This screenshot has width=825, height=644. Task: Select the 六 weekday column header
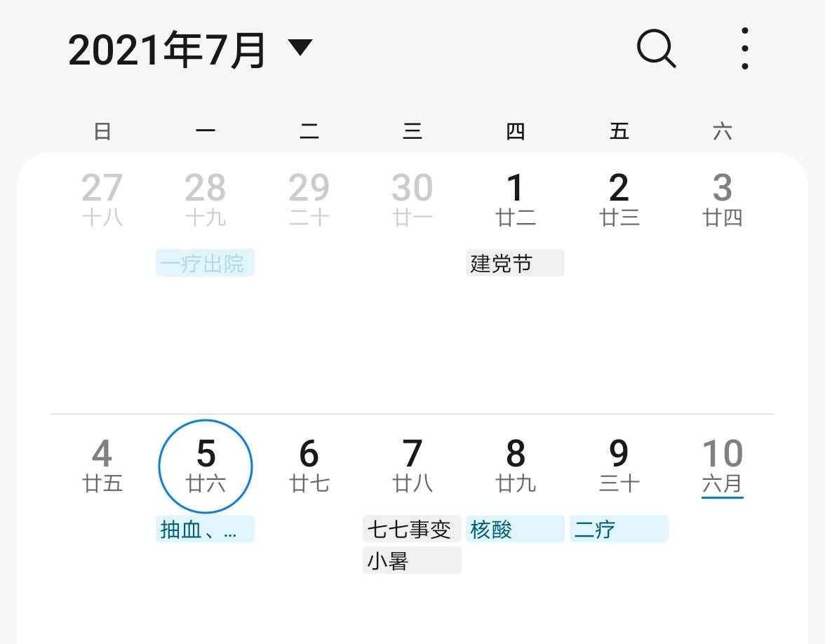click(x=722, y=130)
